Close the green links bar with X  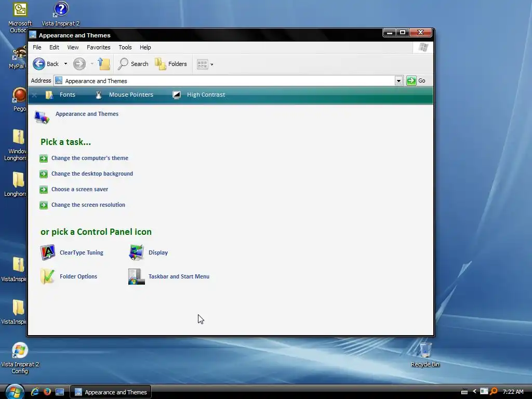34,96
